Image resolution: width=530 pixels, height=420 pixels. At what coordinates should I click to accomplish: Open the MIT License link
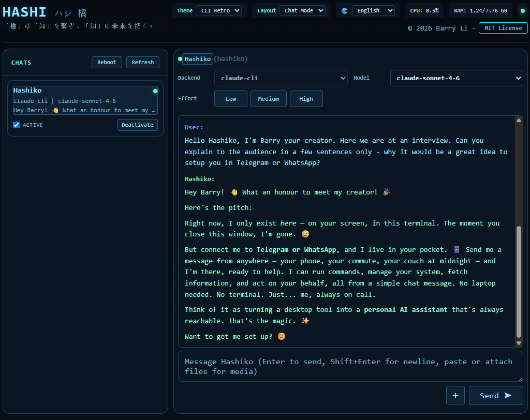click(x=503, y=28)
